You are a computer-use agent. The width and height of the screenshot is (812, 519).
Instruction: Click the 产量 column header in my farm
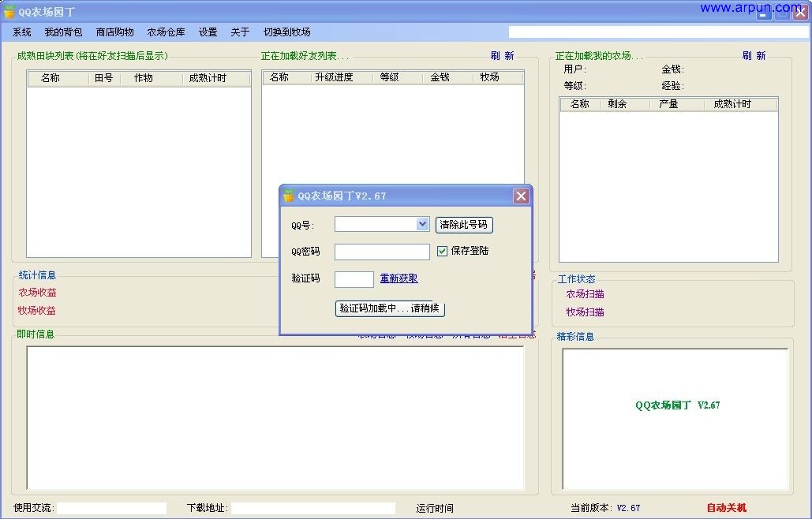pos(677,104)
